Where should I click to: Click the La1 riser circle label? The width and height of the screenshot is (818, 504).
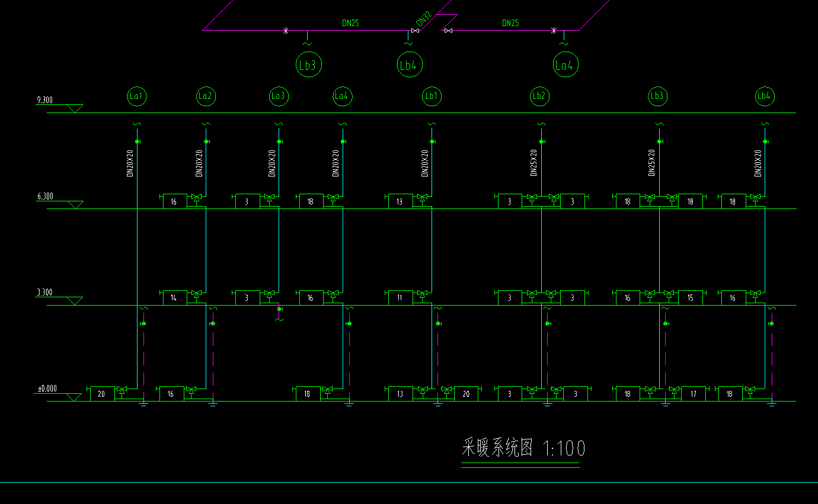(137, 96)
